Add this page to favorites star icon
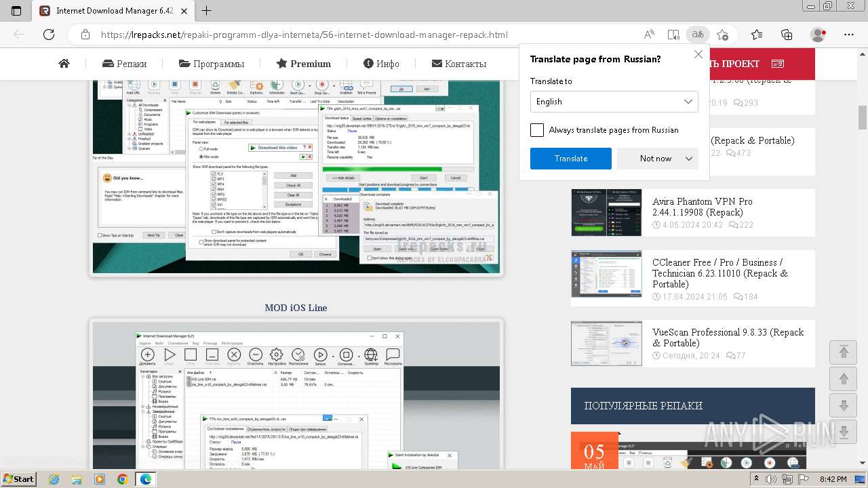This screenshot has width=868, height=488. tap(723, 35)
